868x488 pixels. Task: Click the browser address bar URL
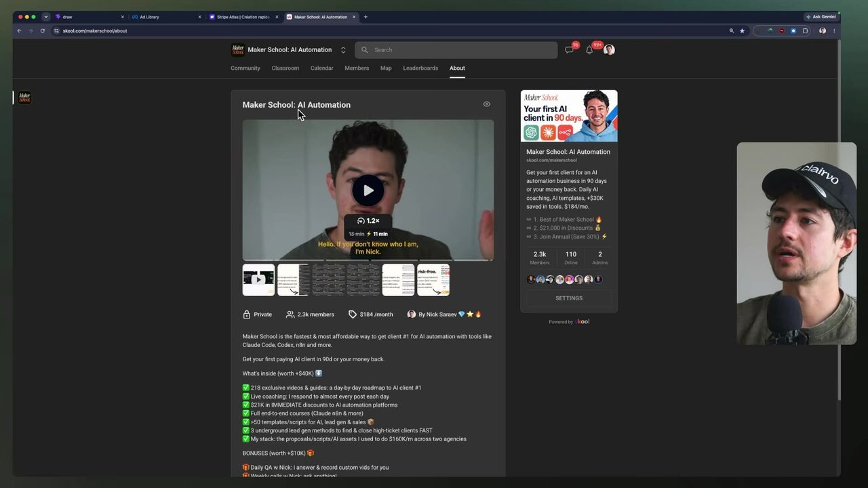tap(95, 30)
